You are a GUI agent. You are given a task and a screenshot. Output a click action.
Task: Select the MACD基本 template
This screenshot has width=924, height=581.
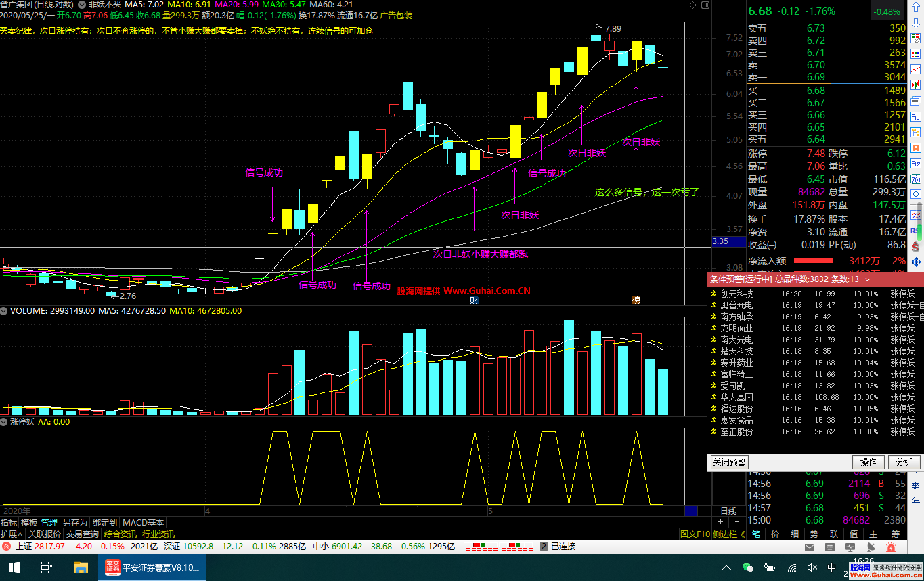[143, 522]
